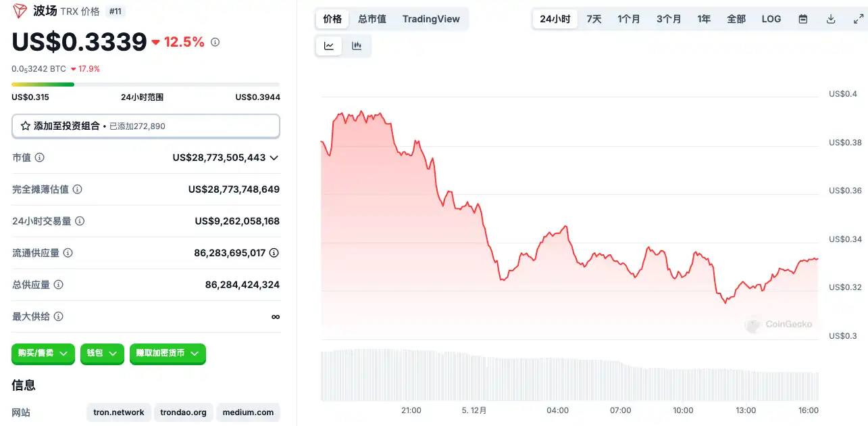Click the TRON logo icon

pos(20,11)
